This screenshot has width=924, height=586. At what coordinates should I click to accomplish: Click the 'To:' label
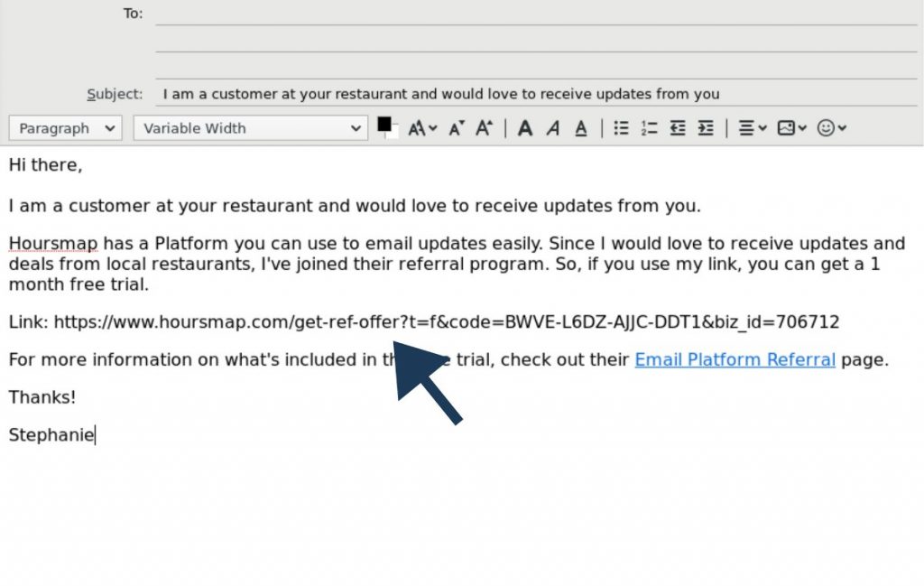click(x=134, y=13)
